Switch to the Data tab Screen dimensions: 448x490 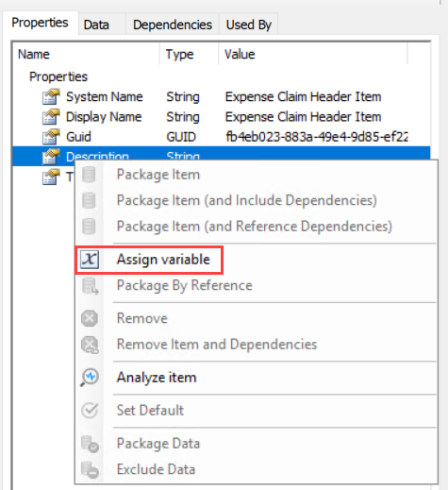pos(96,25)
